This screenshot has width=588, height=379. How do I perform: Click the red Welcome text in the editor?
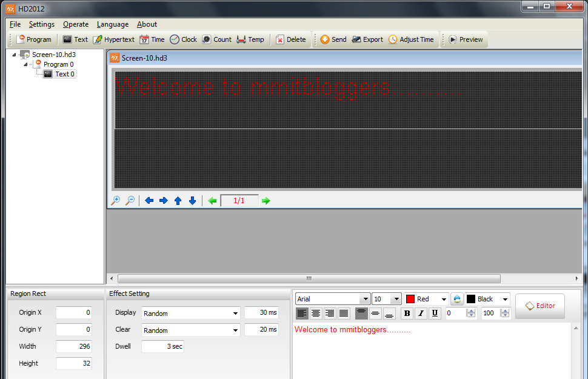click(352, 330)
